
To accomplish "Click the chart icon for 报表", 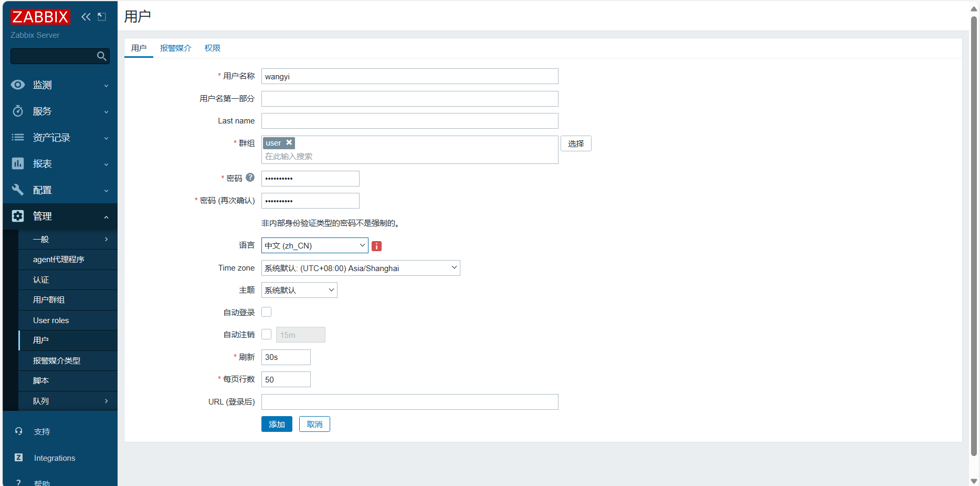I will [18, 163].
